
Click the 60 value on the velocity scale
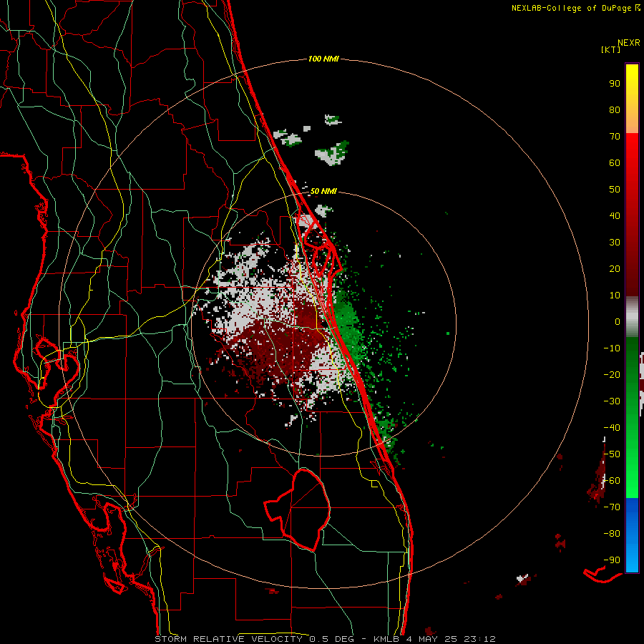[x=615, y=162]
